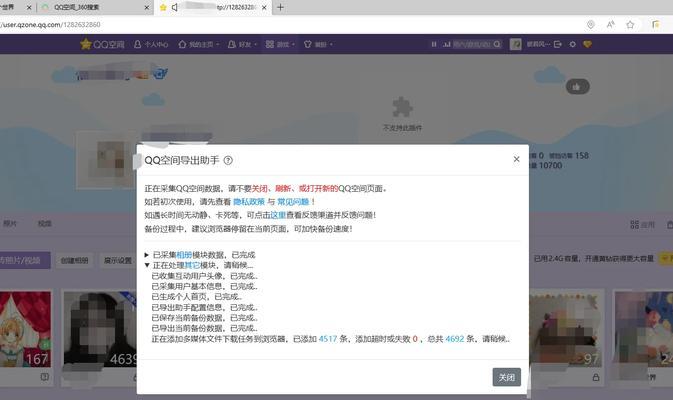673x400 pixels.
Task: Click the search magnifier icon
Action: [497, 44]
